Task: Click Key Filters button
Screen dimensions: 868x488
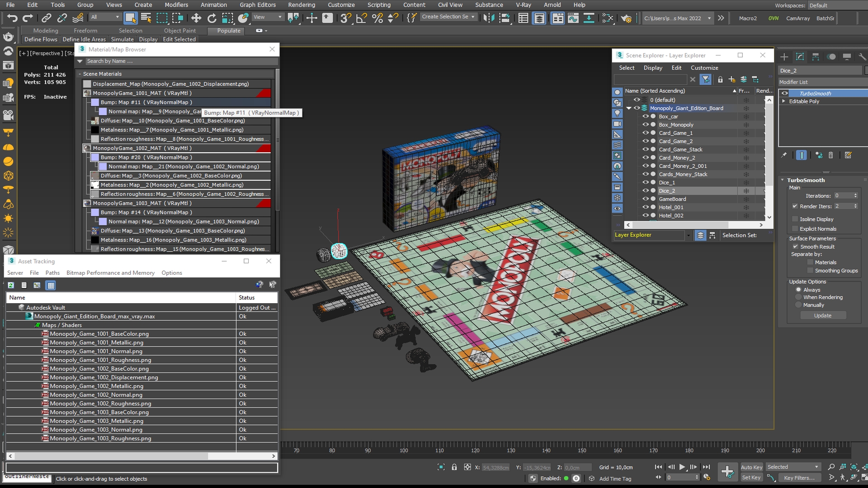Action: 799,478
